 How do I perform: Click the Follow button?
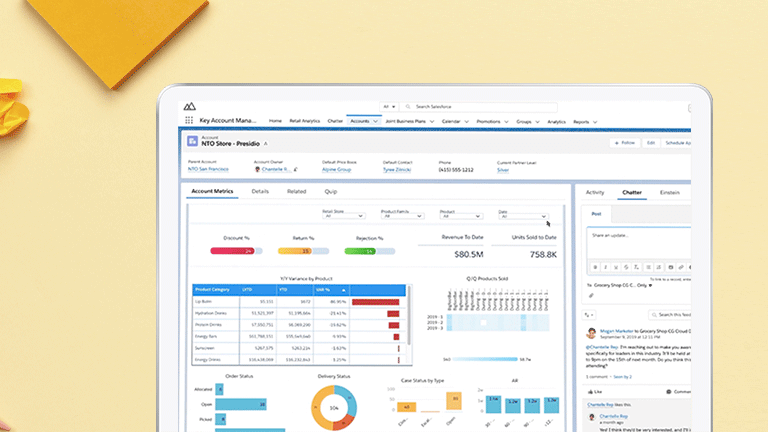(623, 143)
